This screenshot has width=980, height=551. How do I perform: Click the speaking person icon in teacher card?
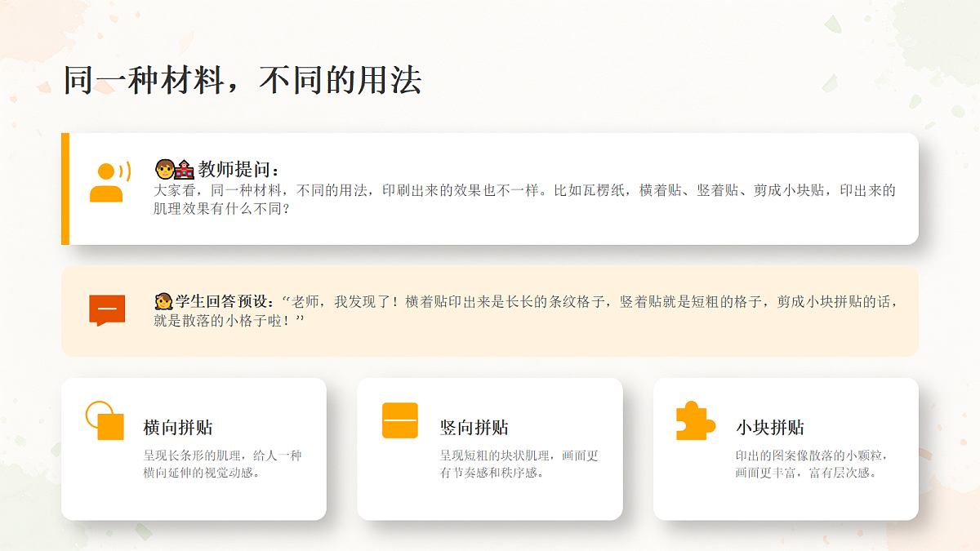(x=109, y=182)
